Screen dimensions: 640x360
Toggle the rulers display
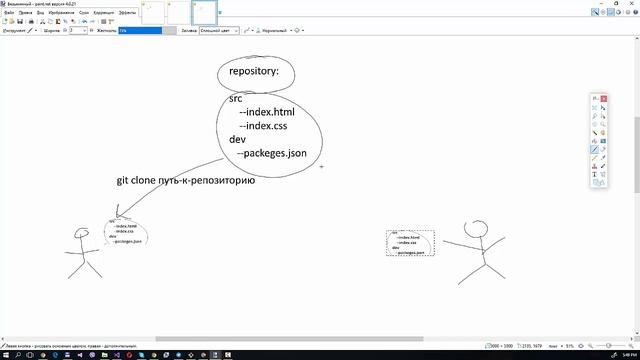click(x=111, y=21)
